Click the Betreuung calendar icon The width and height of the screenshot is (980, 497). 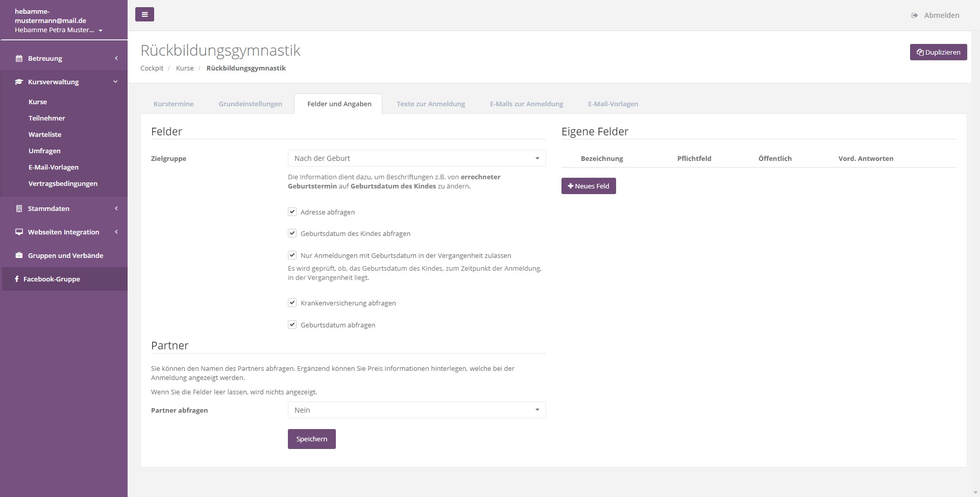coord(19,58)
